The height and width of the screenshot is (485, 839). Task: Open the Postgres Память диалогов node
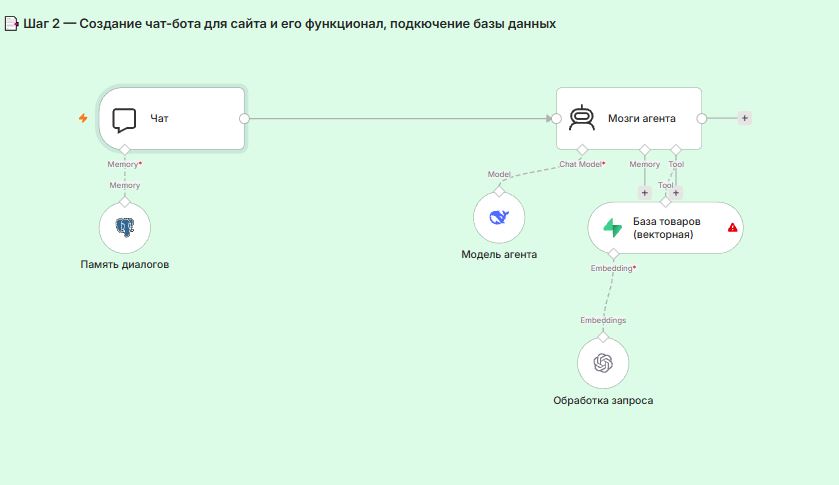point(125,228)
